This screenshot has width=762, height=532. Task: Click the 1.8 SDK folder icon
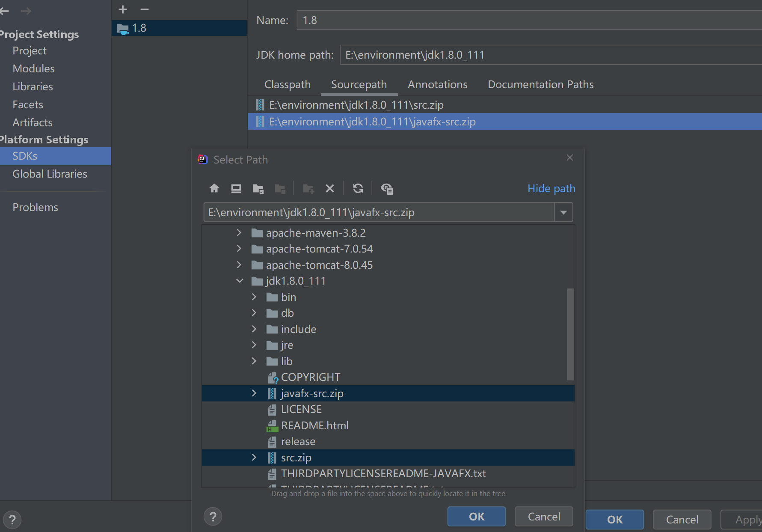coord(123,29)
